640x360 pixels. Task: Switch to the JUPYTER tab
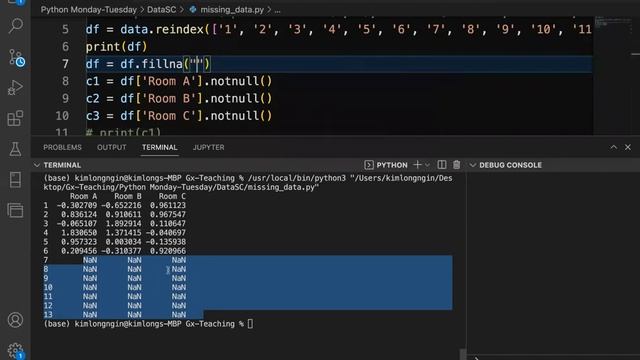tap(209, 147)
